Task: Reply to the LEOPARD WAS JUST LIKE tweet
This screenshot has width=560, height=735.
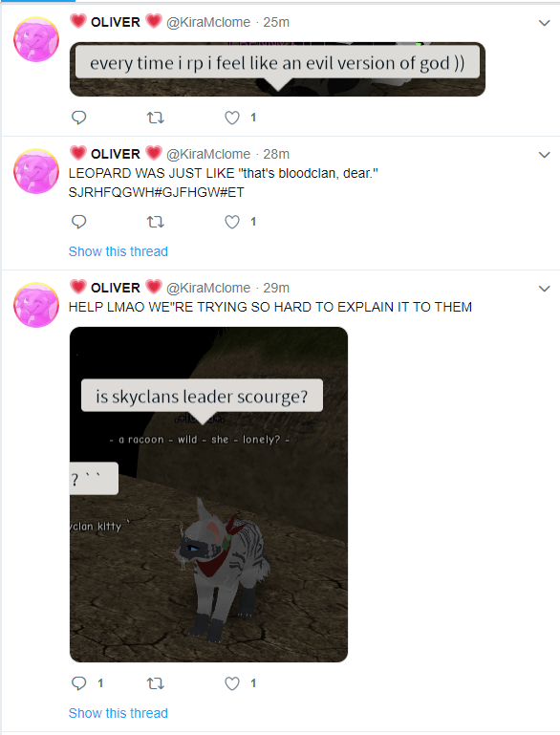Action: coord(78,221)
